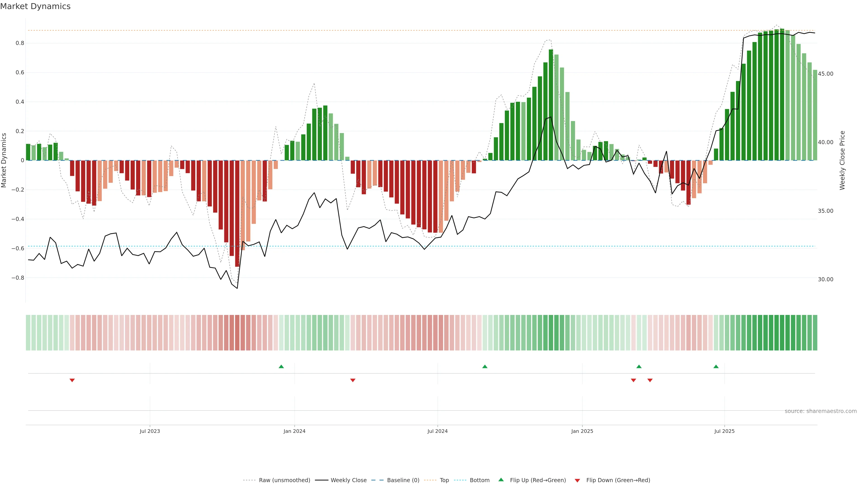Click the last red flip-down marker in 2025
This screenshot has width=868, height=488.
[650, 380]
